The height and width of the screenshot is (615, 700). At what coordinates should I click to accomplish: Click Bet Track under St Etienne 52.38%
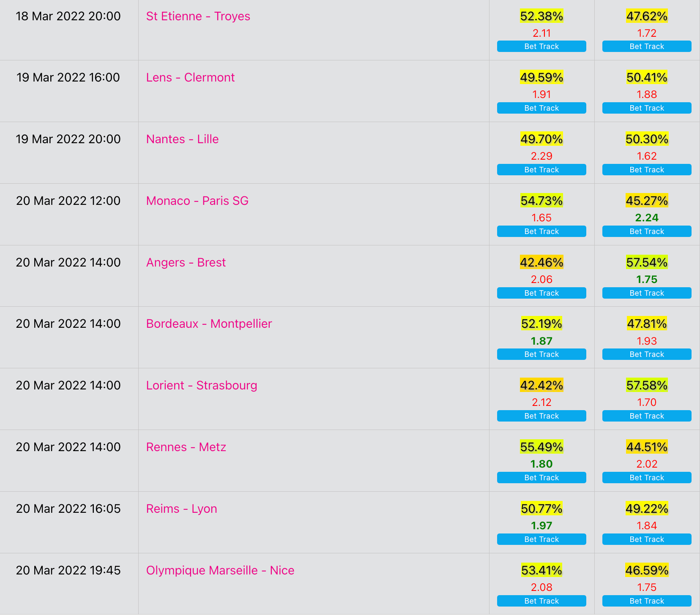[x=541, y=46]
